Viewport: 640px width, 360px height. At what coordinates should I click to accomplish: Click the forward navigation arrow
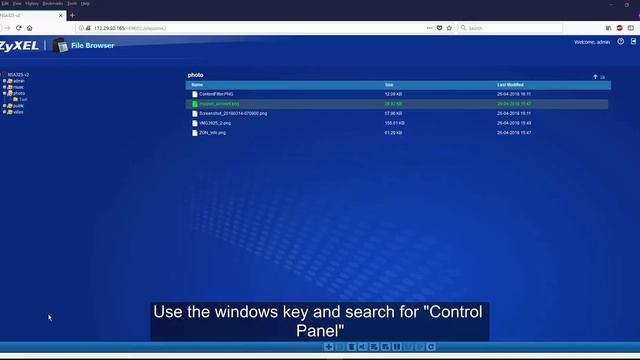[x=7, y=28]
